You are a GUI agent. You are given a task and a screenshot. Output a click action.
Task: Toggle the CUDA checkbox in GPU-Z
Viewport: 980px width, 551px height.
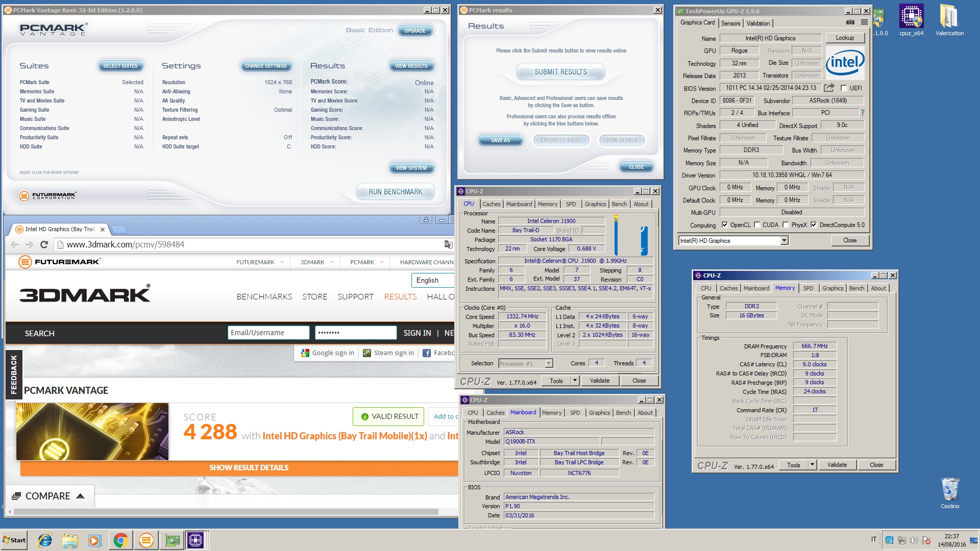(757, 225)
